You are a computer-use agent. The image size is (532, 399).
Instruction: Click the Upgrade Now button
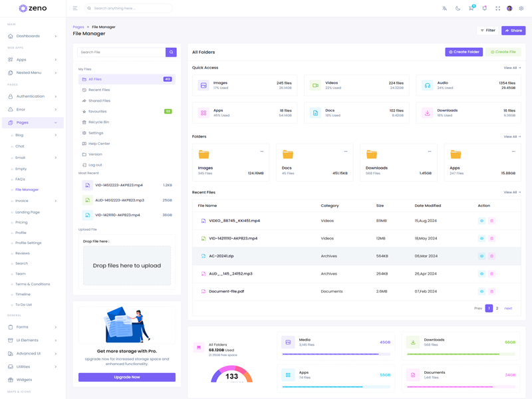126,377
